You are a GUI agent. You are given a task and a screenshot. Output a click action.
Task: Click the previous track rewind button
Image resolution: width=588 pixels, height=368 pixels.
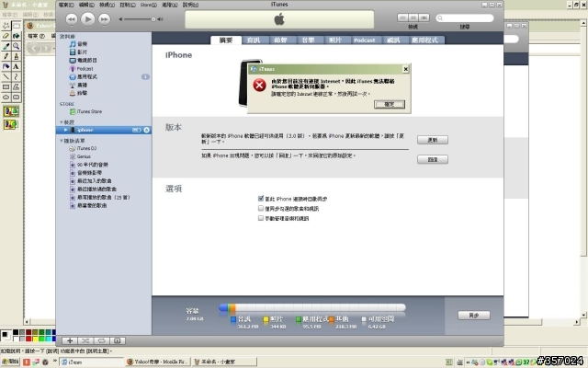72,19
